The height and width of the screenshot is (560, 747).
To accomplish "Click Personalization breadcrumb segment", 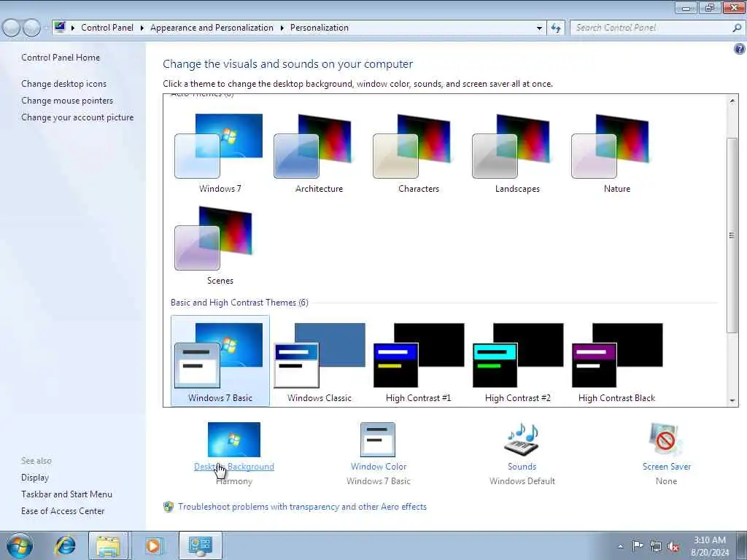I will coord(320,28).
